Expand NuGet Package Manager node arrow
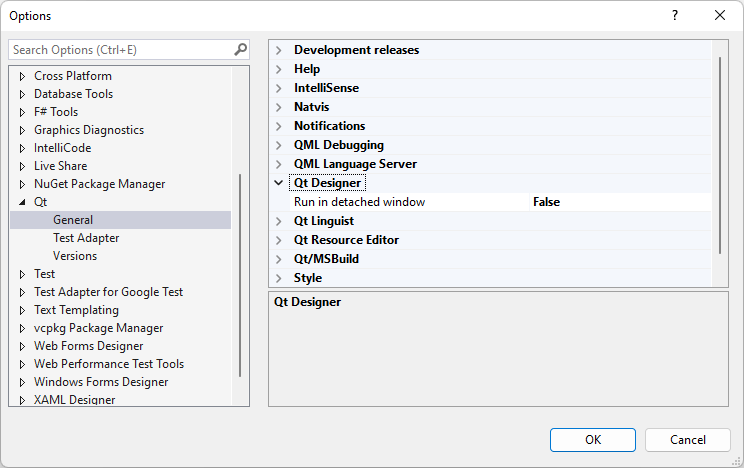744x468 pixels. click(22, 184)
